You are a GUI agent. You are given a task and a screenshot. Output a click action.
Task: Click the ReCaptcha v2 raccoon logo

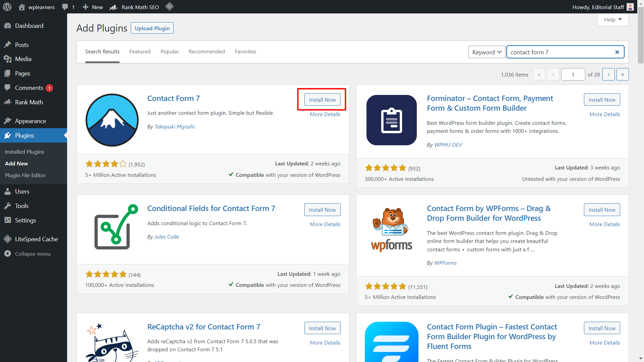click(x=112, y=342)
